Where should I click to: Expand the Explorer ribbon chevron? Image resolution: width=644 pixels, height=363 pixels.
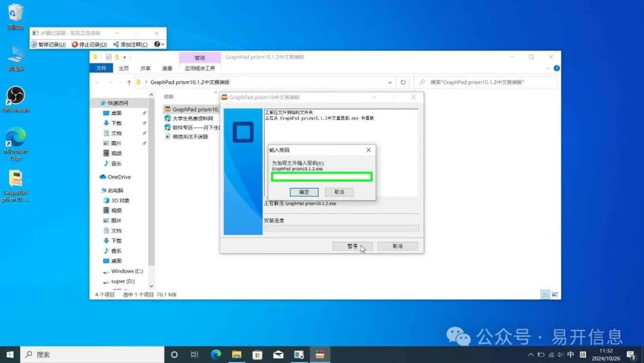548,68
